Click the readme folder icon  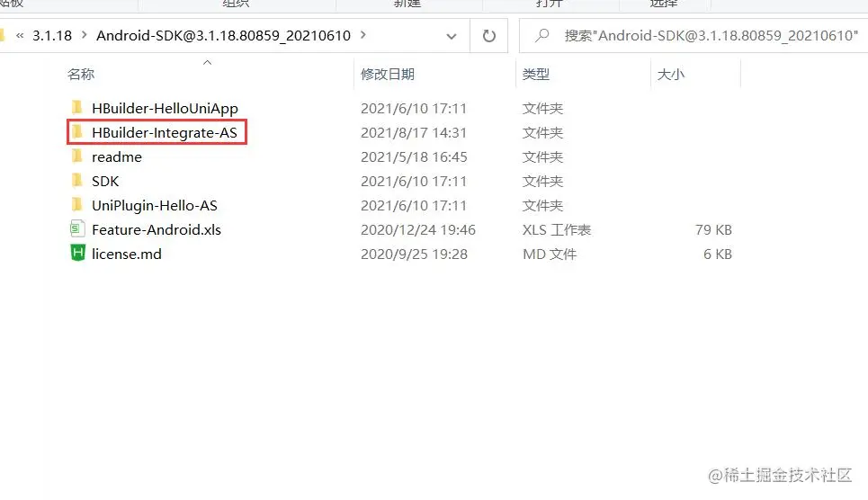[x=77, y=156]
